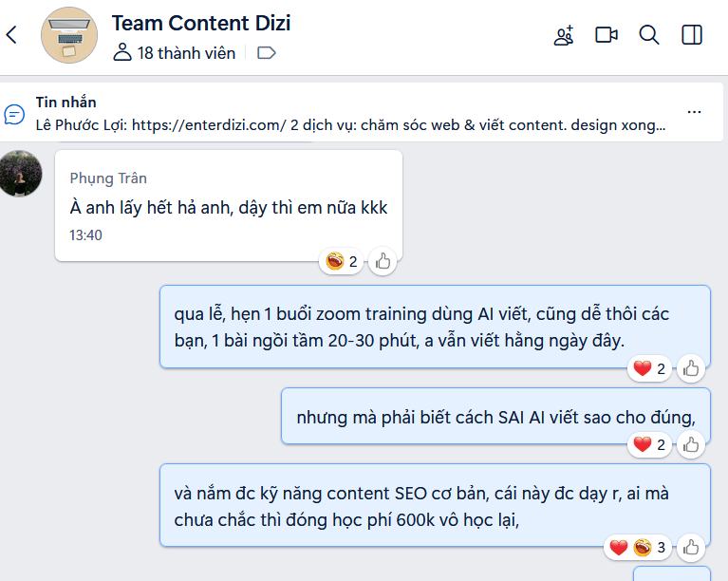
Task: Toggle the conversation info side panel
Action: coord(692,35)
